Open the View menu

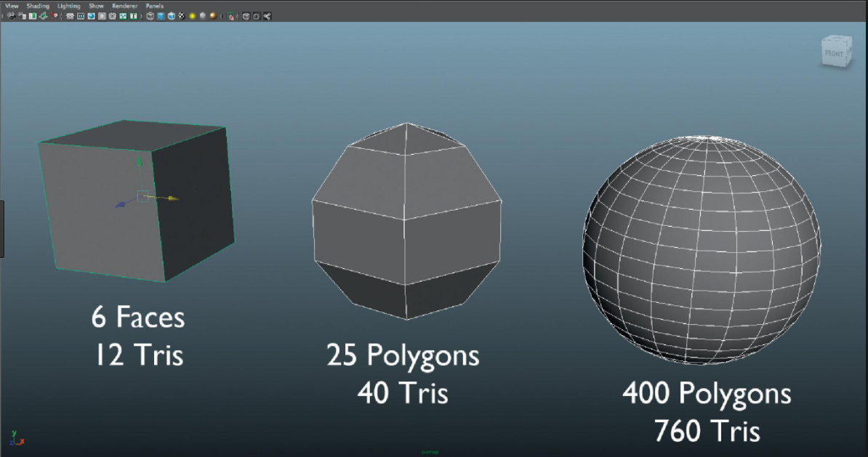12,5
